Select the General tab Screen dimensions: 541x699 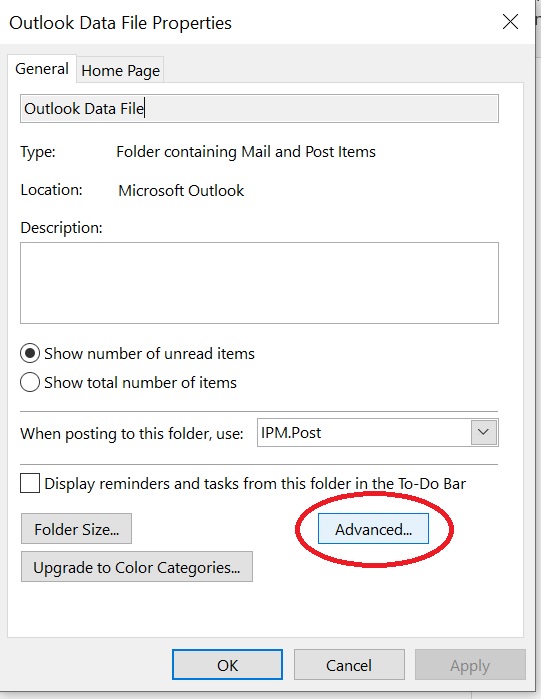(42, 69)
